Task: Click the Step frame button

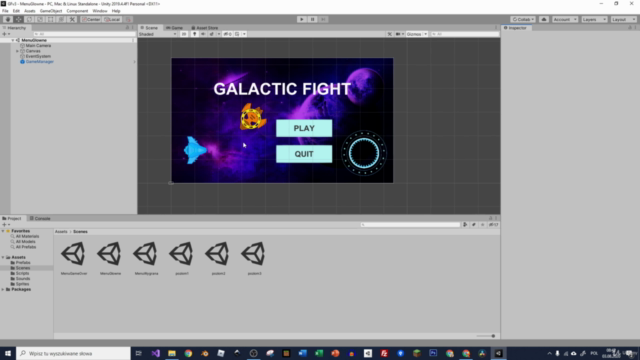Action: 323,19
